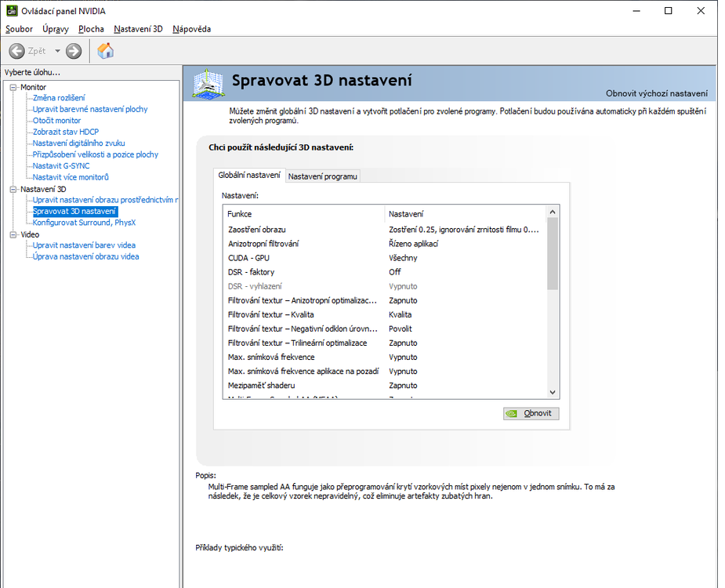
Task: Click the NVIDIA app icon in title bar
Action: (x=12, y=11)
